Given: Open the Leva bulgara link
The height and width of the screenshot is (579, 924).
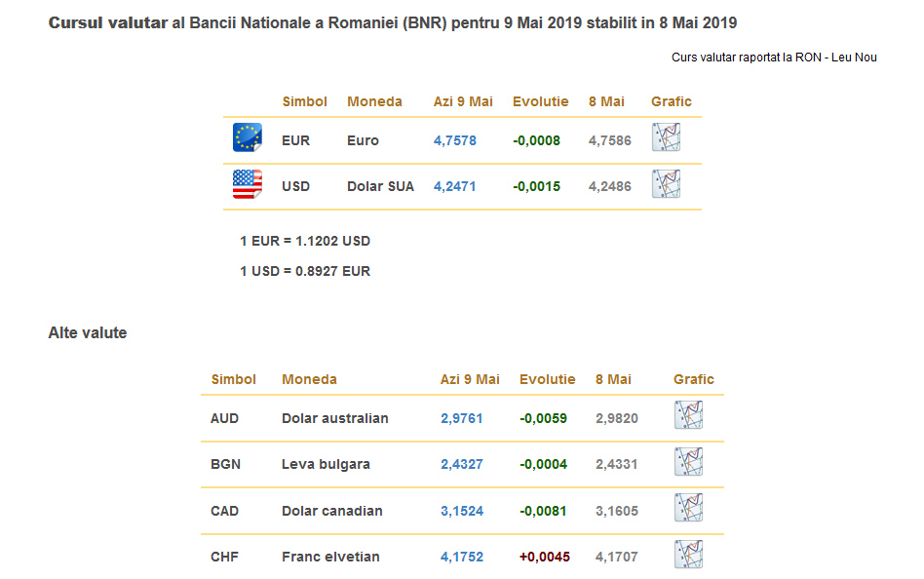Looking at the screenshot, I should [326, 464].
